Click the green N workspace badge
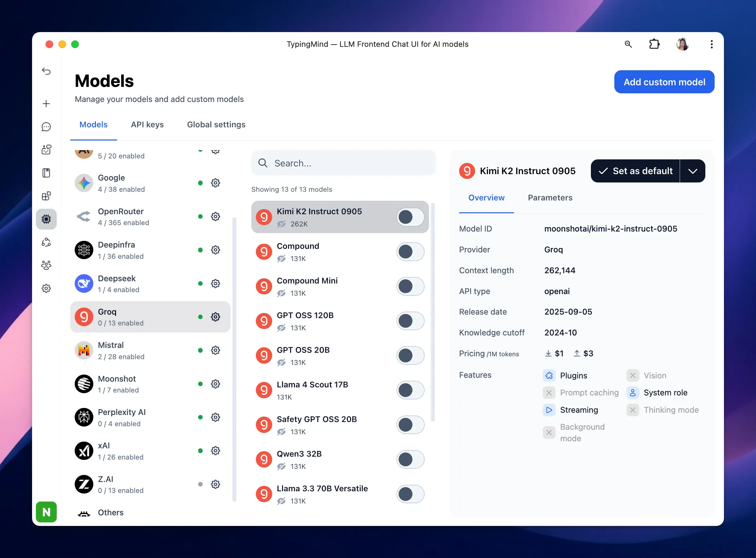Image resolution: width=756 pixels, height=558 pixels. pyautogui.click(x=46, y=512)
